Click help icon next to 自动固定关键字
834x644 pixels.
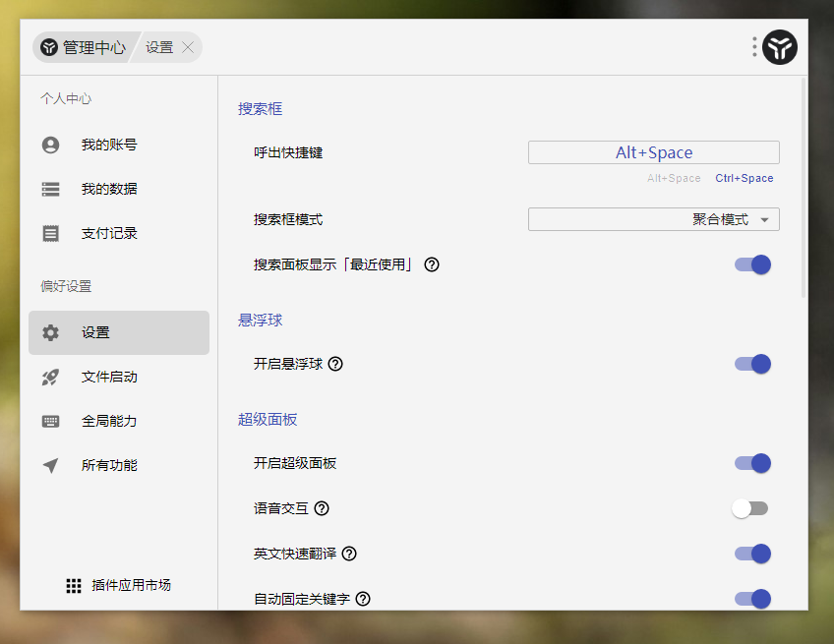point(363,599)
